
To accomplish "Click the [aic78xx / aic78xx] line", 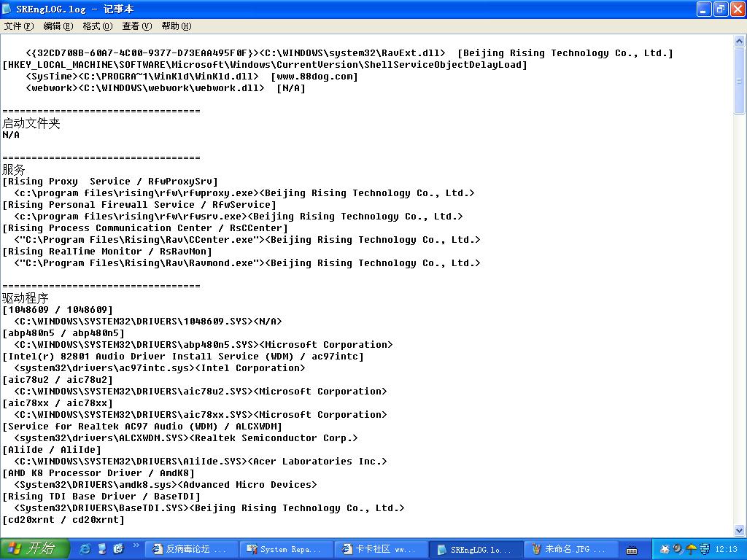I will click(58, 402).
